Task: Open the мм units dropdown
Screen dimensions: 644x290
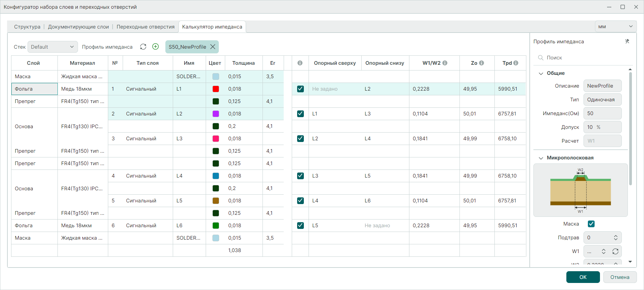Action: click(x=615, y=27)
